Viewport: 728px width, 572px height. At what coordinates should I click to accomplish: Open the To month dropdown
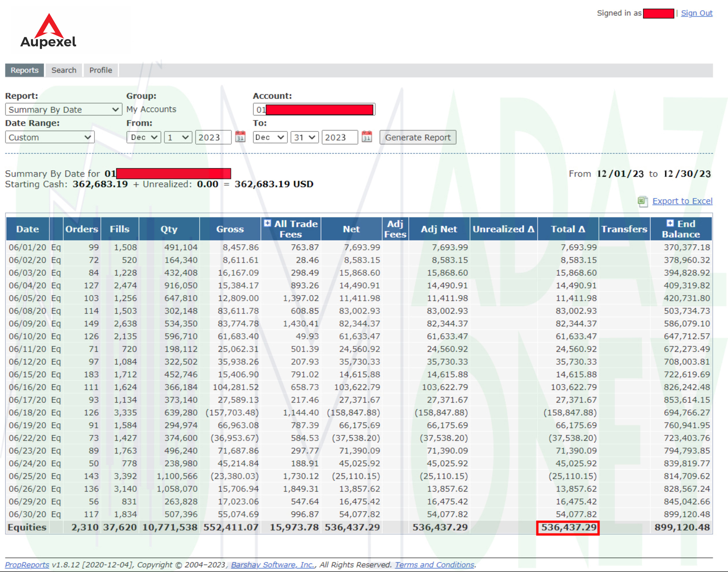click(270, 137)
